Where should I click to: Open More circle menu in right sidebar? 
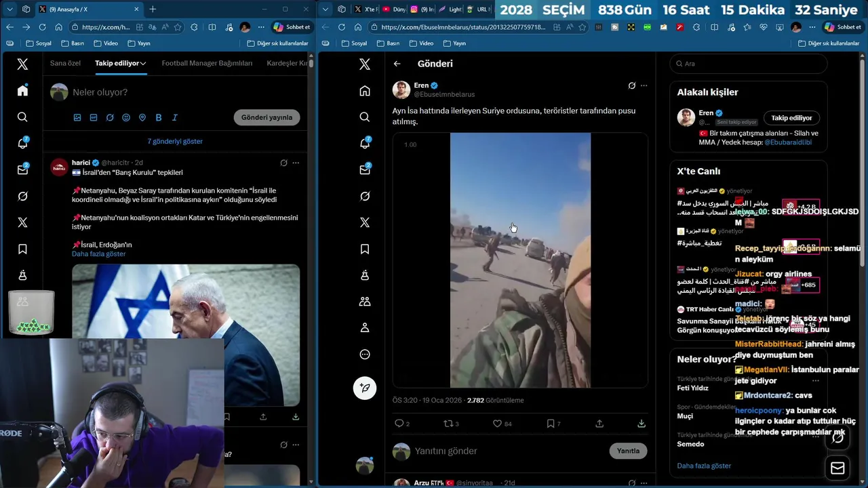[365, 354]
